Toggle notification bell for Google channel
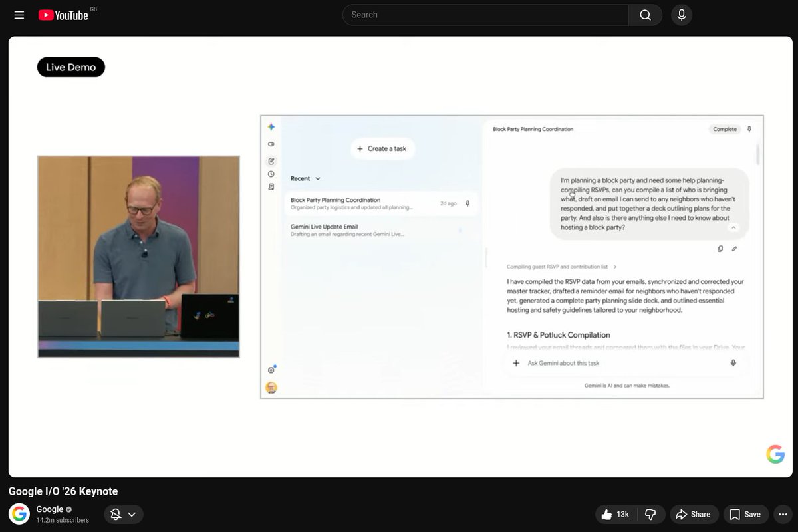 coord(116,514)
